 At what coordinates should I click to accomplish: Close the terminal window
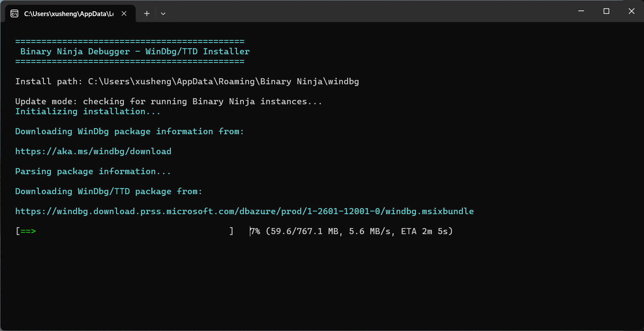coord(631,11)
